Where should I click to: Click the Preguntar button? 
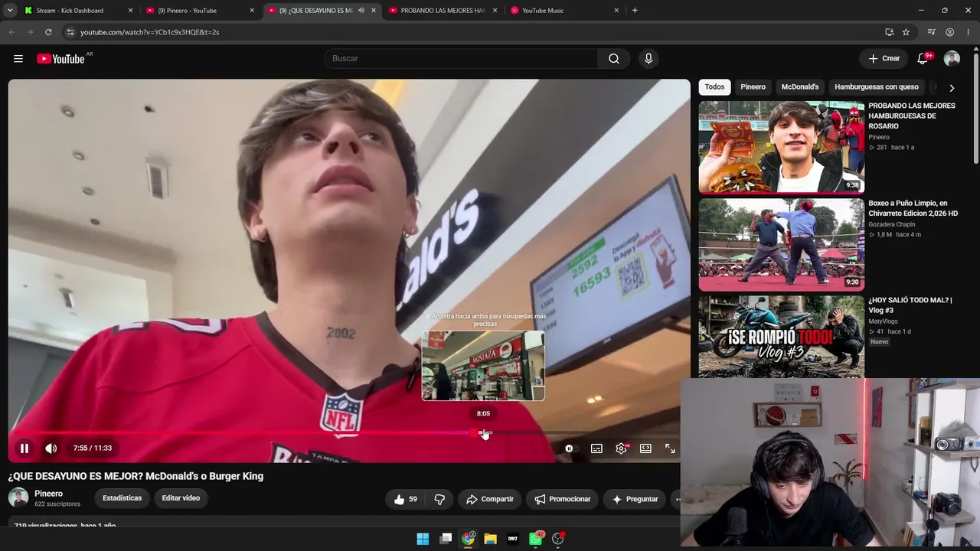click(x=635, y=499)
